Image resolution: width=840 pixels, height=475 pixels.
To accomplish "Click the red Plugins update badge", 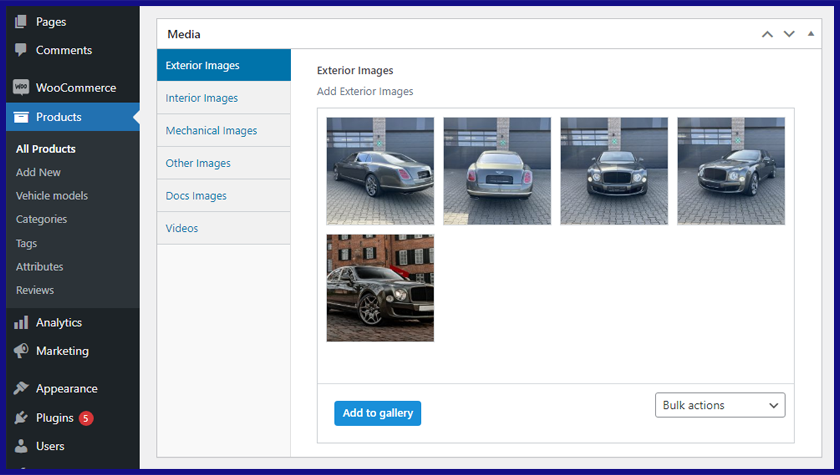I will [86, 418].
